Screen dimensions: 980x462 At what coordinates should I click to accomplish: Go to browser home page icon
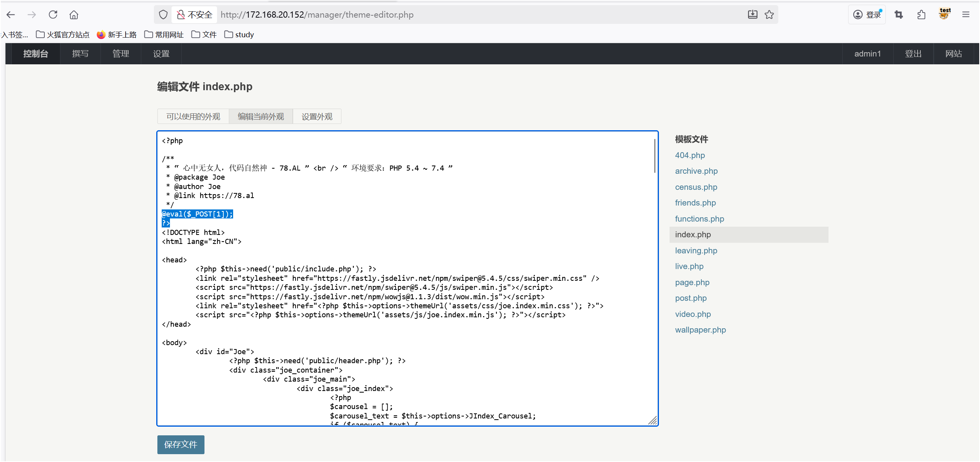coord(74,15)
